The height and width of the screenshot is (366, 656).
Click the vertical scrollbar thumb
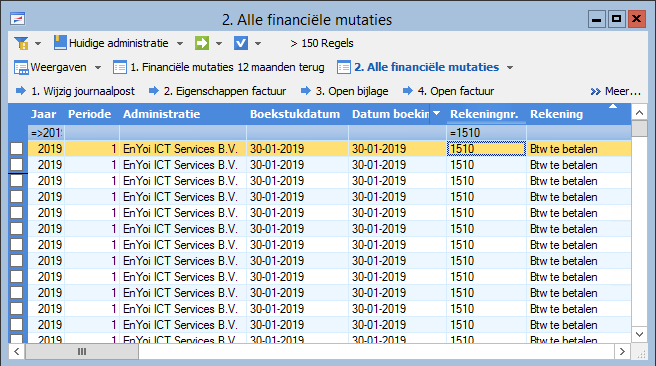pos(639,128)
